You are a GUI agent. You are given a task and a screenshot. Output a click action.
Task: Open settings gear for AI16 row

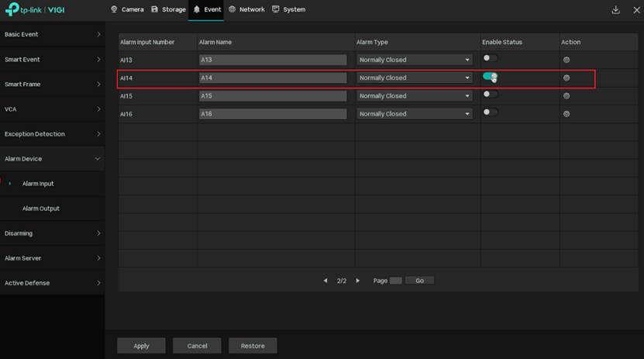click(567, 114)
